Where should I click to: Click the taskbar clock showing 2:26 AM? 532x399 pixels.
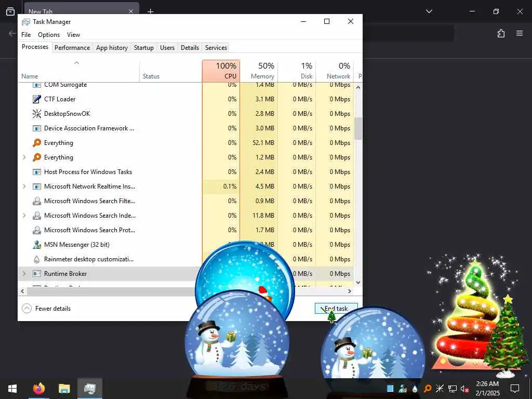(x=487, y=389)
